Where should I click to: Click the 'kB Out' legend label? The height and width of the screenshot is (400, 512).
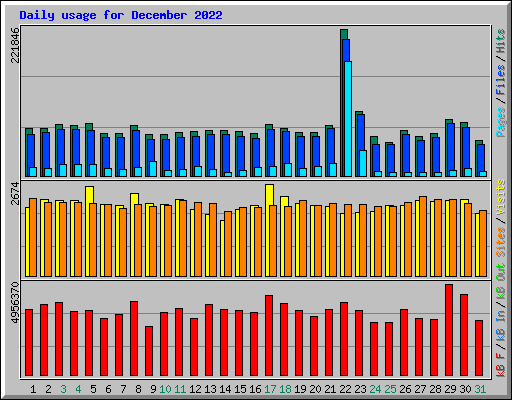tap(500, 281)
